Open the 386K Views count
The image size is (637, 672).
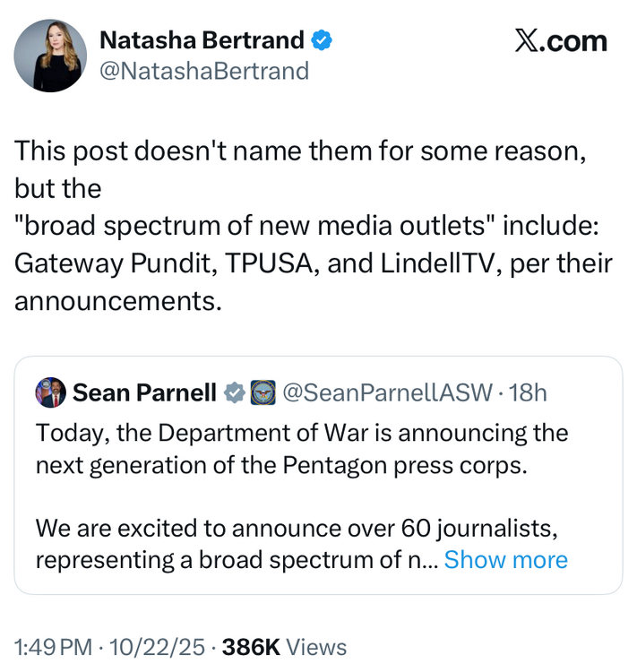284,647
